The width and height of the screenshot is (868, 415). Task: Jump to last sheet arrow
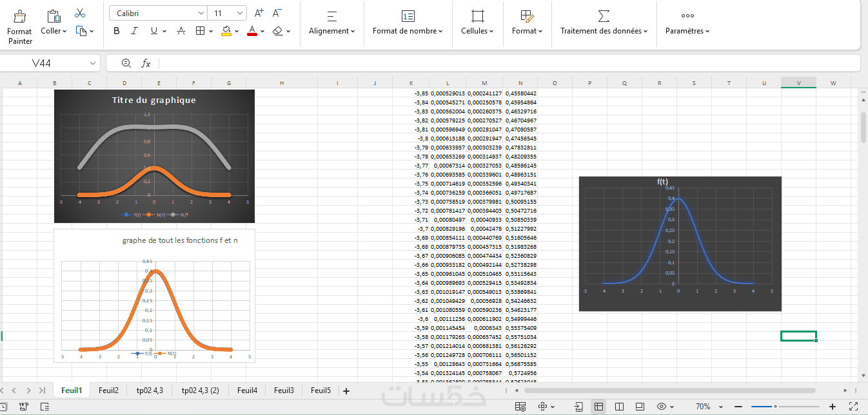(x=42, y=391)
